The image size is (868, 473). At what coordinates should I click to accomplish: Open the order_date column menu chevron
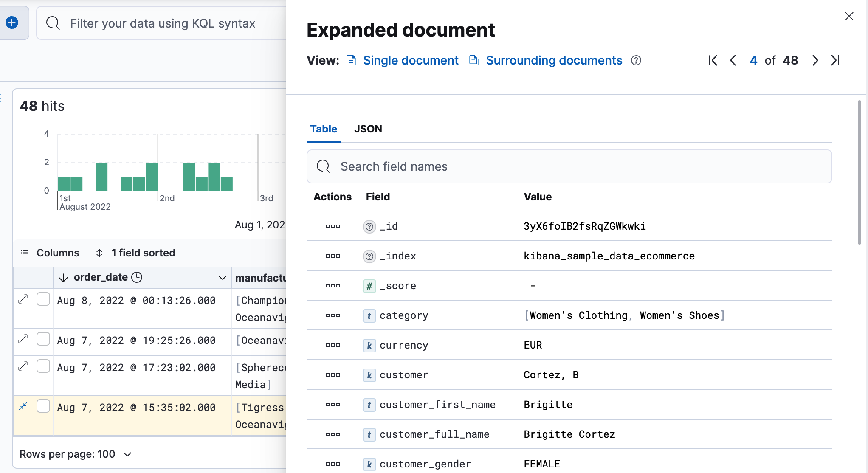tap(223, 277)
